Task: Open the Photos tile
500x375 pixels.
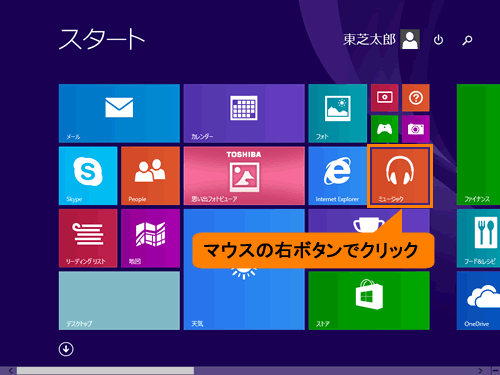Action: [338, 113]
